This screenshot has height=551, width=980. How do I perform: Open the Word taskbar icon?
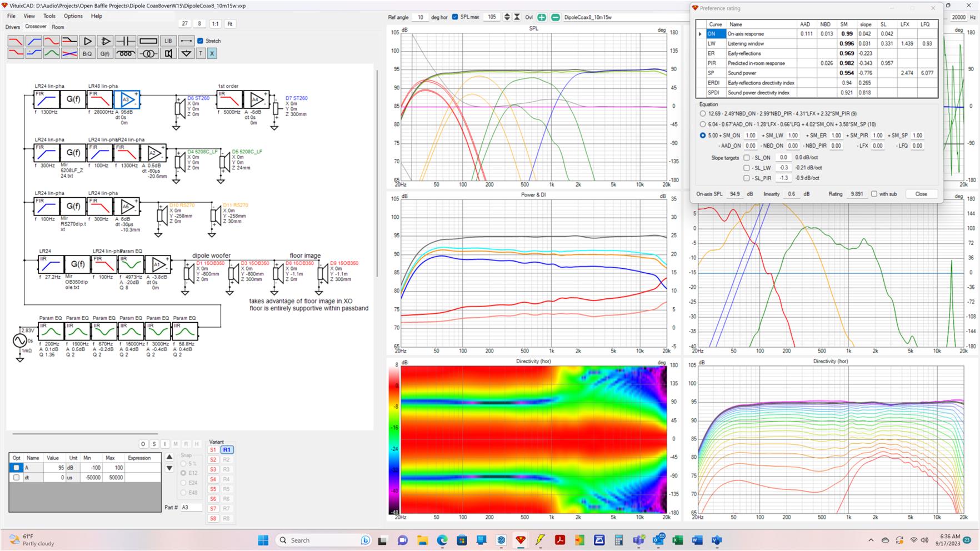click(x=697, y=540)
